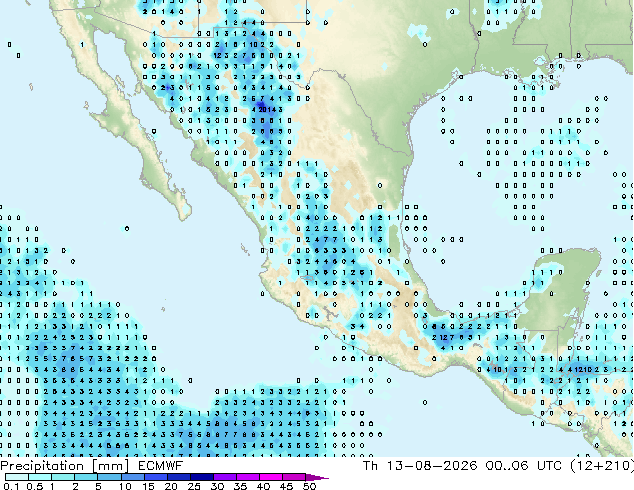The image size is (634, 490).
Task: Click the 30–35 mm purple swatch
Action: 224,477
